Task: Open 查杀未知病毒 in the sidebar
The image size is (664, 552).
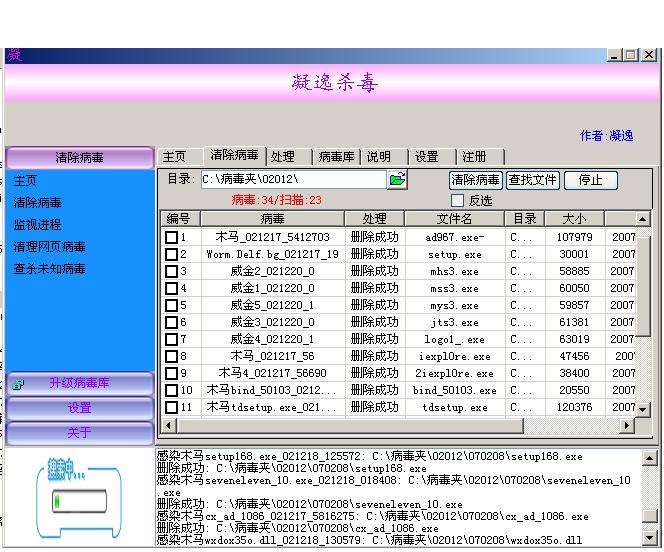Action: [x=50, y=269]
